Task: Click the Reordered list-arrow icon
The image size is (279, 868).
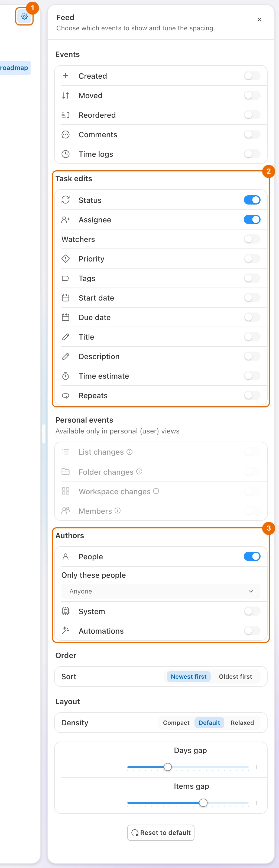Action: click(66, 115)
